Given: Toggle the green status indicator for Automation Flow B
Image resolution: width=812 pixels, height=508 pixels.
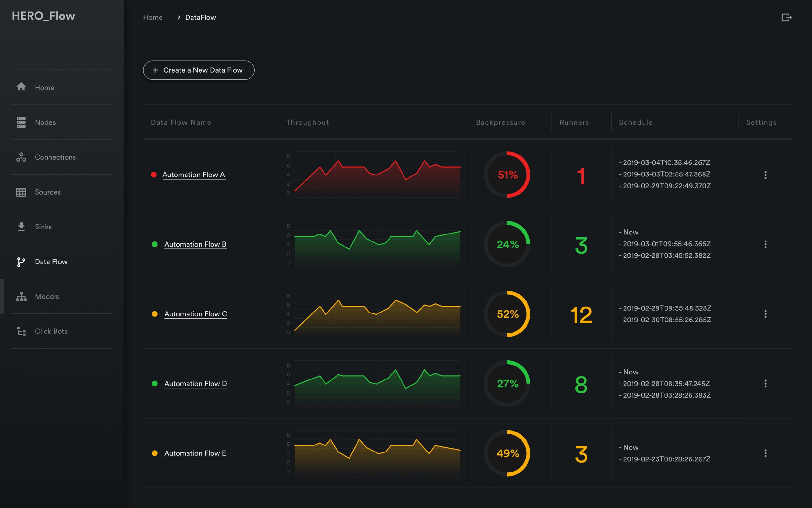Looking at the screenshot, I should [155, 244].
